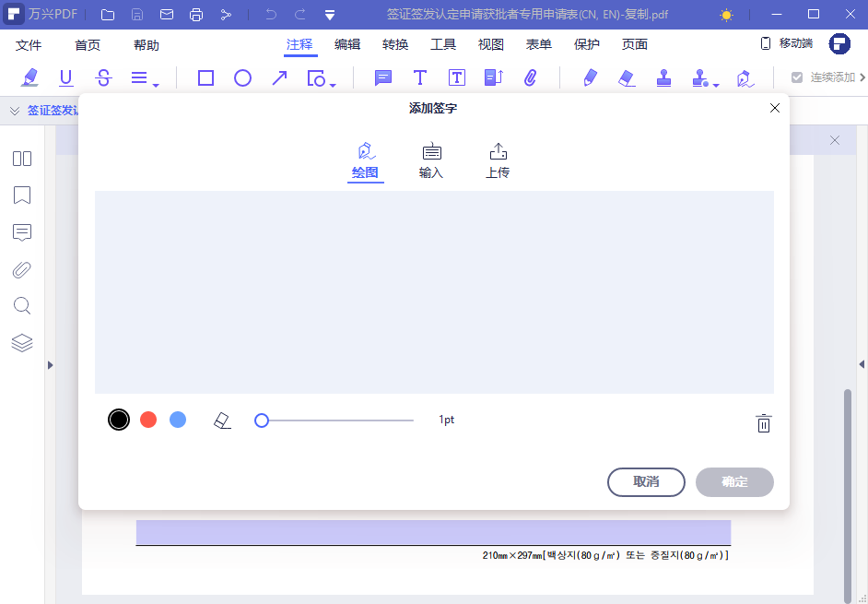The image size is (868, 604).
Task: Enable the 连续添加 checkbox
Action: pos(797,77)
